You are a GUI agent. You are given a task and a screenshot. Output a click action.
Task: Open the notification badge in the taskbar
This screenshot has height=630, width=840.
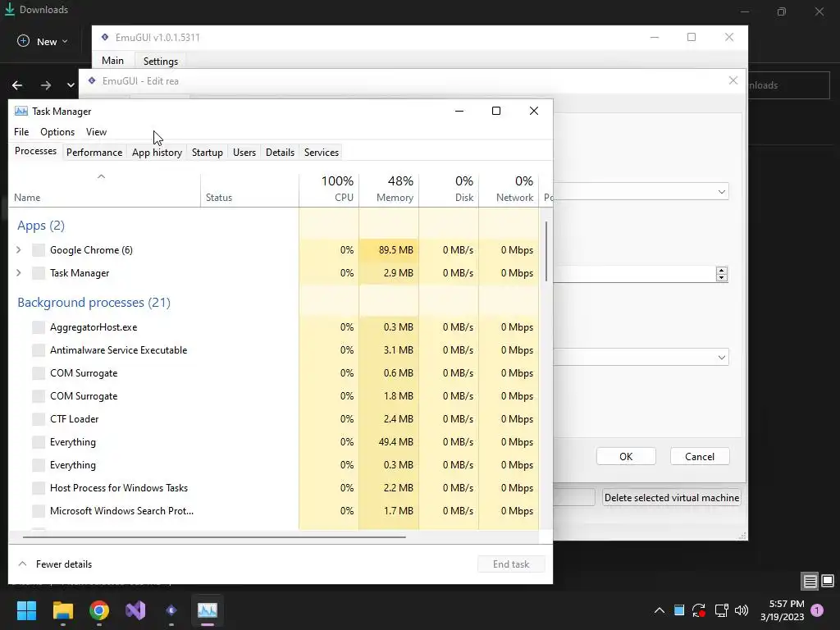817,610
